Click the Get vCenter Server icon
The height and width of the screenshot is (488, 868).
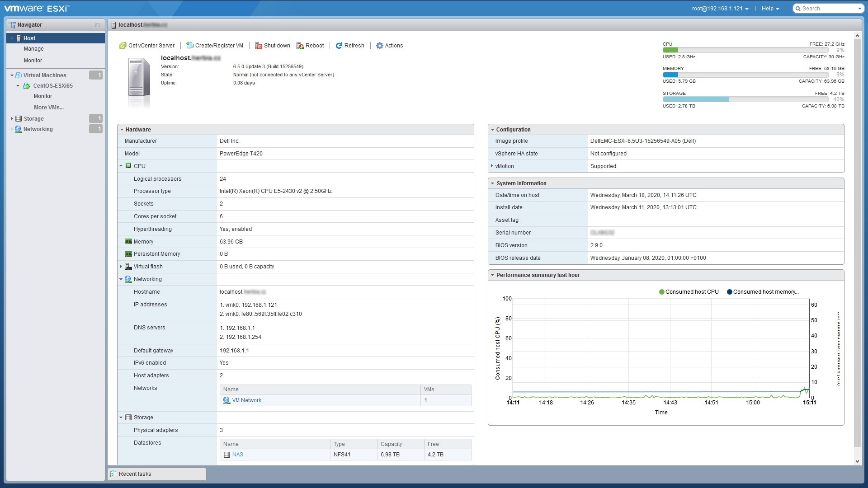[123, 46]
